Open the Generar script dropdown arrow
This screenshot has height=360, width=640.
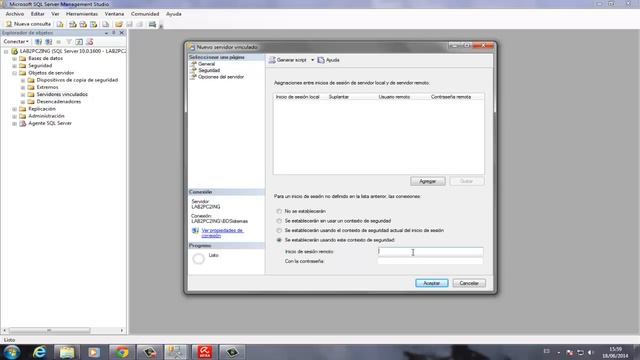tap(313, 60)
